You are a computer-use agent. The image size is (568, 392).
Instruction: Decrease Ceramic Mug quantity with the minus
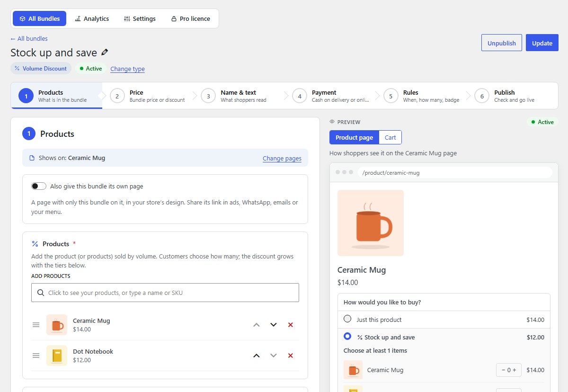503,370
